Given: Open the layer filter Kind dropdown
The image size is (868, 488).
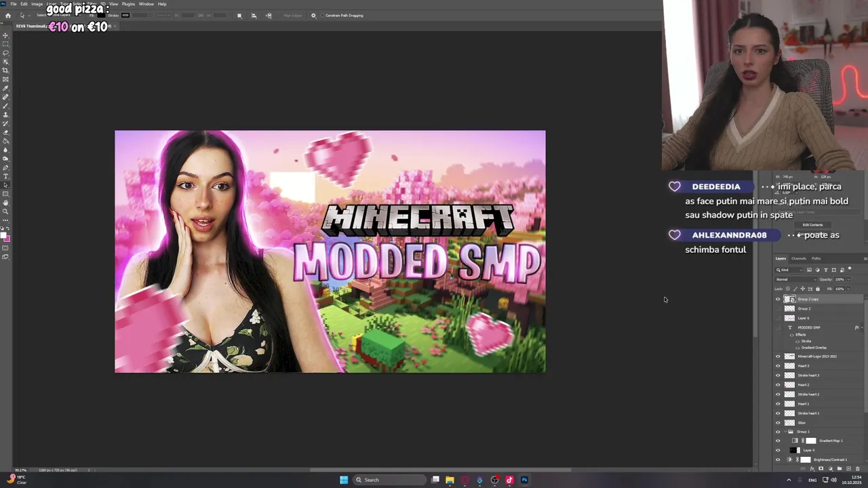Looking at the screenshot, I should click(x=789, y=270).
